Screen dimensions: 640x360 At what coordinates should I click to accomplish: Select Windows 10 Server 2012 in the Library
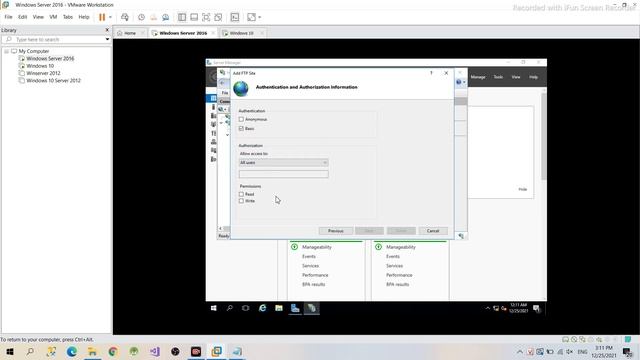(x=53, y=81)
